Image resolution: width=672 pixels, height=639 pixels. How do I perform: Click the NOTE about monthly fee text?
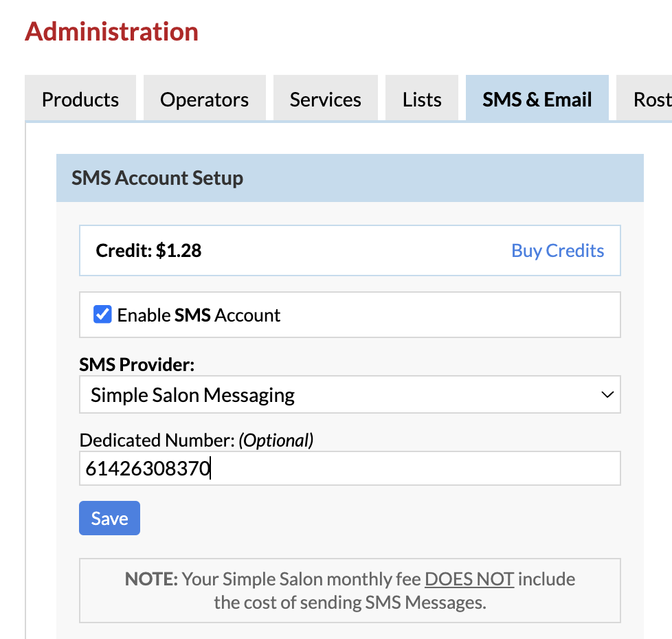[x=350, y=591]
